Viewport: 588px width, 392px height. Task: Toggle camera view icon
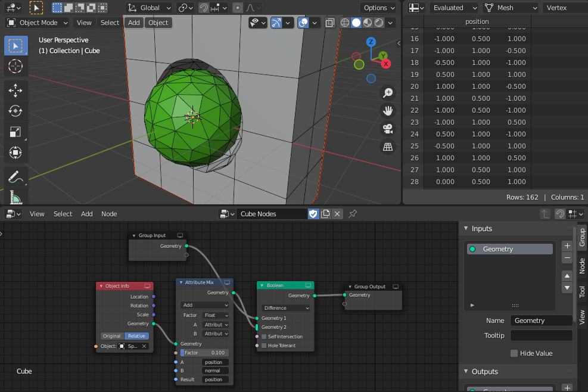coord(388,129)
